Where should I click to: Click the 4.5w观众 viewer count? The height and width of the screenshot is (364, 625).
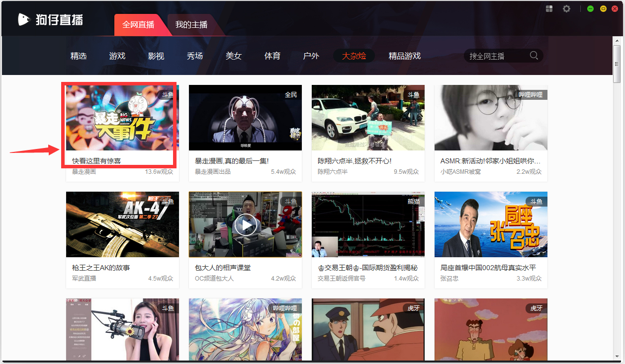point(161,279)
